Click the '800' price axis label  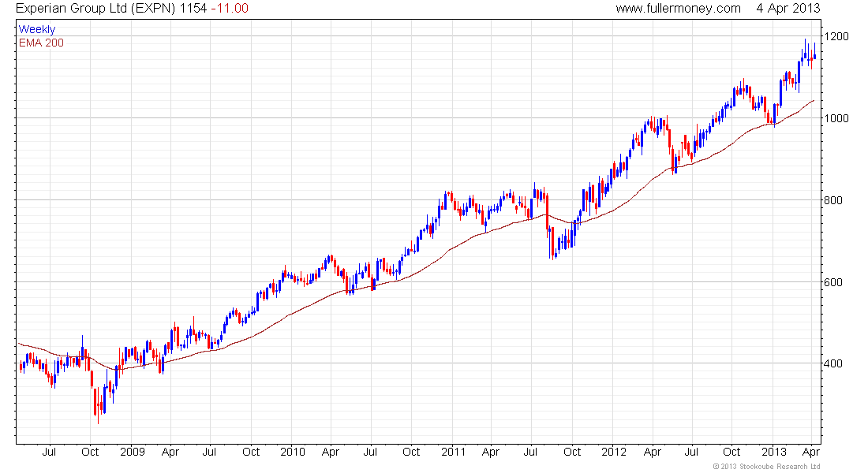(x=833, y=200)
